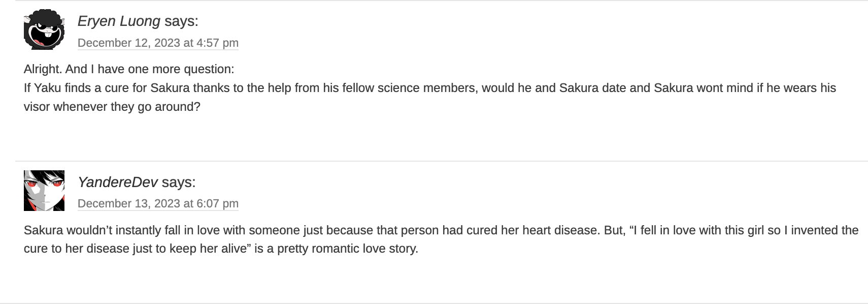
Task: Click "says:" next to Eryen Luong
Action: click(181, 21)
